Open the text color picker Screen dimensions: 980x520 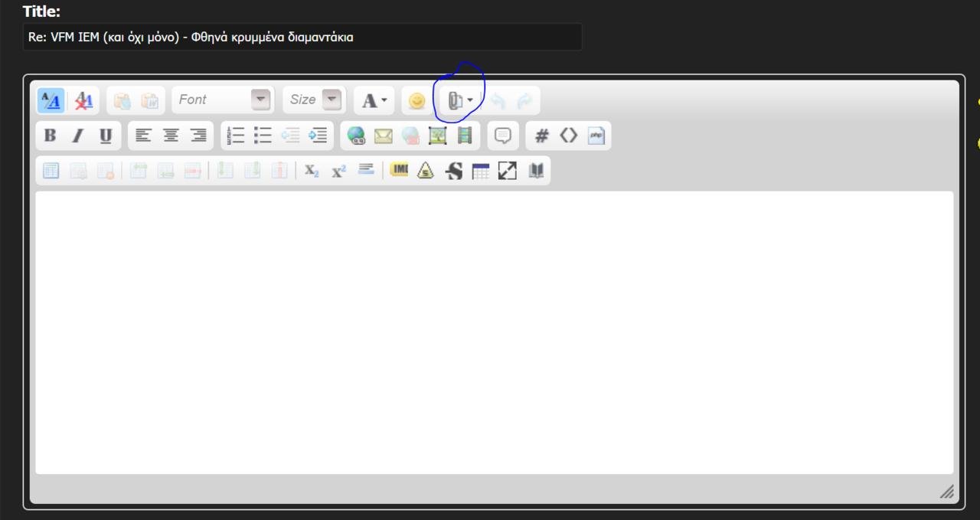tap(374, 100)
